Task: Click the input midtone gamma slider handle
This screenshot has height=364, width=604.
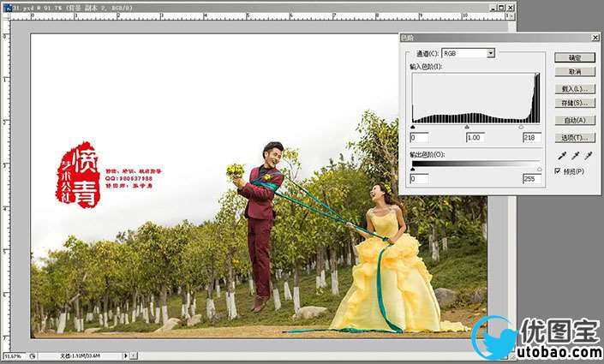Action: (x=467, y=127)
